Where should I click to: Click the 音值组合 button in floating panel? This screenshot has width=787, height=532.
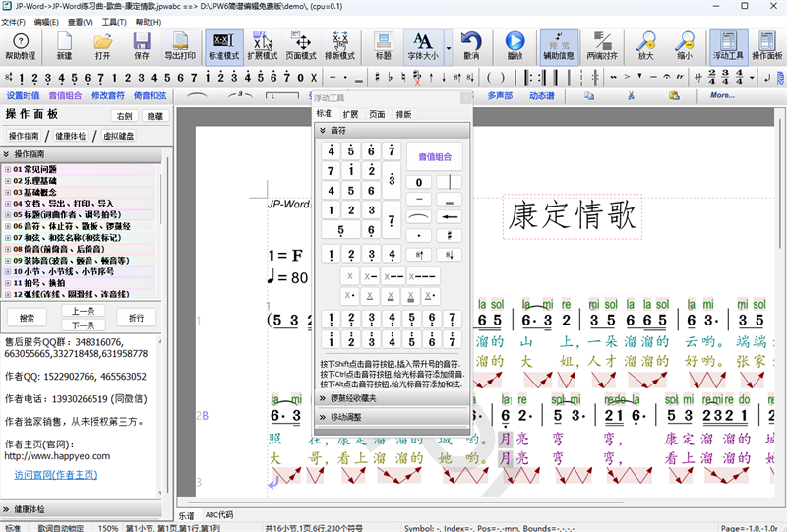[435, 156]
